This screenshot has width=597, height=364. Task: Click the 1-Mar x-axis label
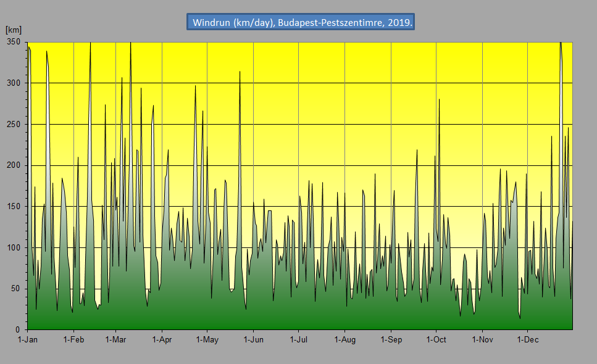115,339
